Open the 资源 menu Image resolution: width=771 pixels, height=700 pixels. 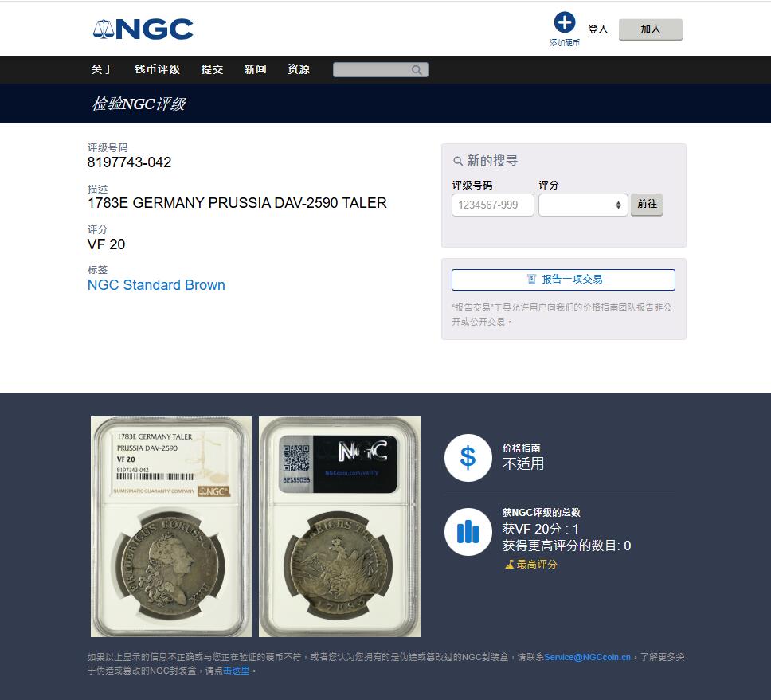point(299,69)
